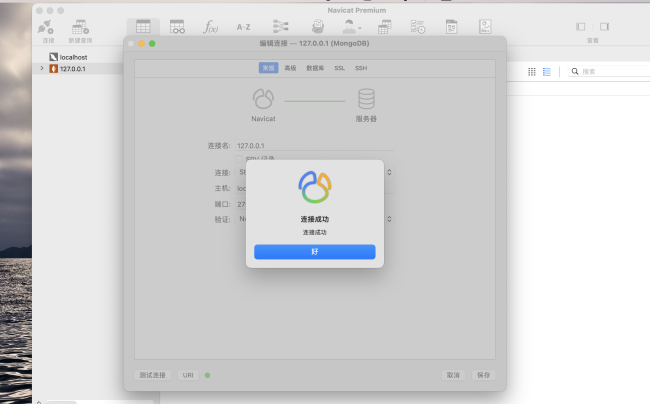Switch to the 数据库 tab

(315, 68)
